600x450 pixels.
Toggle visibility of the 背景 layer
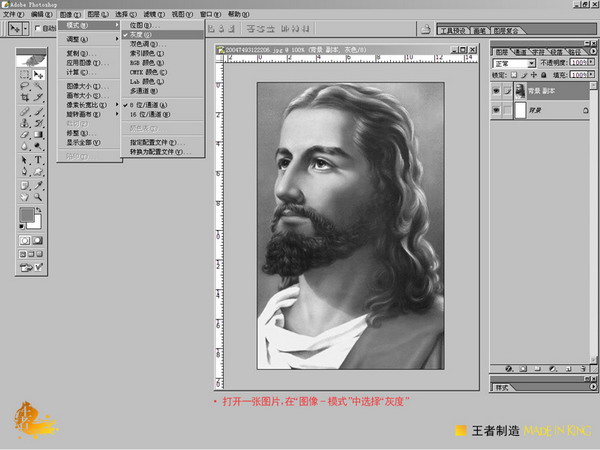tap(497, 111)
